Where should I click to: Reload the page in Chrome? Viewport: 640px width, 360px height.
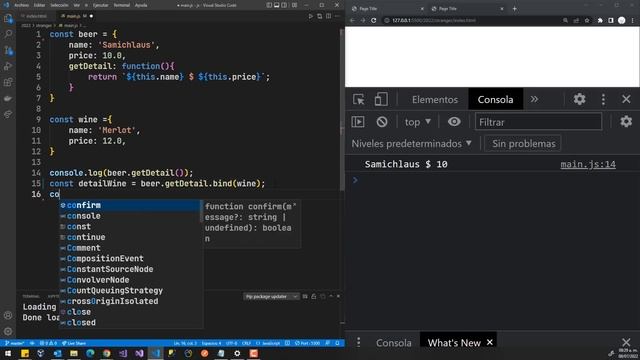[373, 20]
